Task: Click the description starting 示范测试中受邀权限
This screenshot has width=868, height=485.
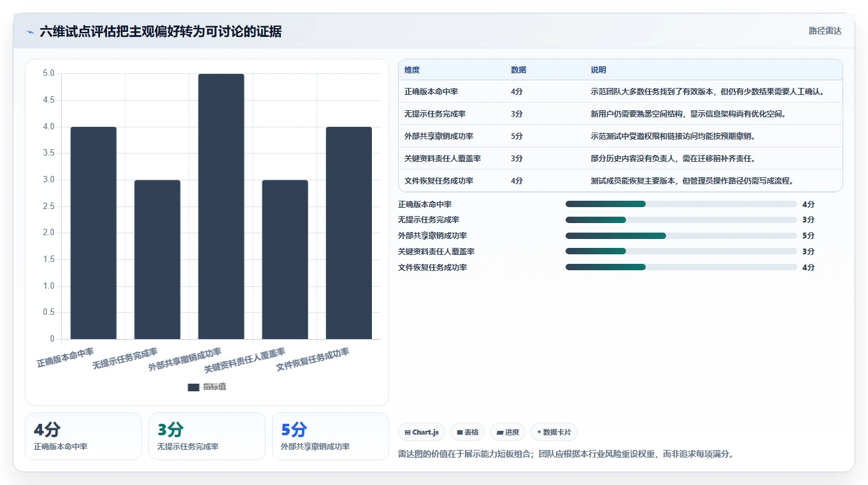Action: point(673,136)
